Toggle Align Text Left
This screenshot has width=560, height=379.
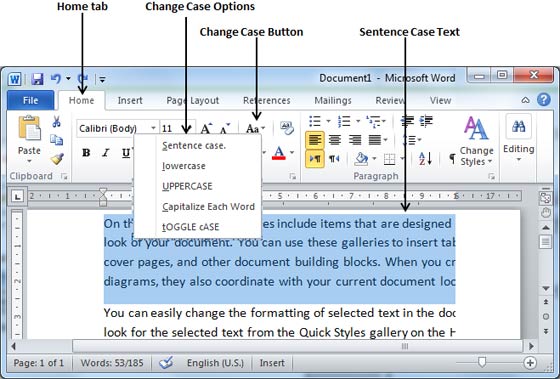pyautogui.click(x=315, y=140)
